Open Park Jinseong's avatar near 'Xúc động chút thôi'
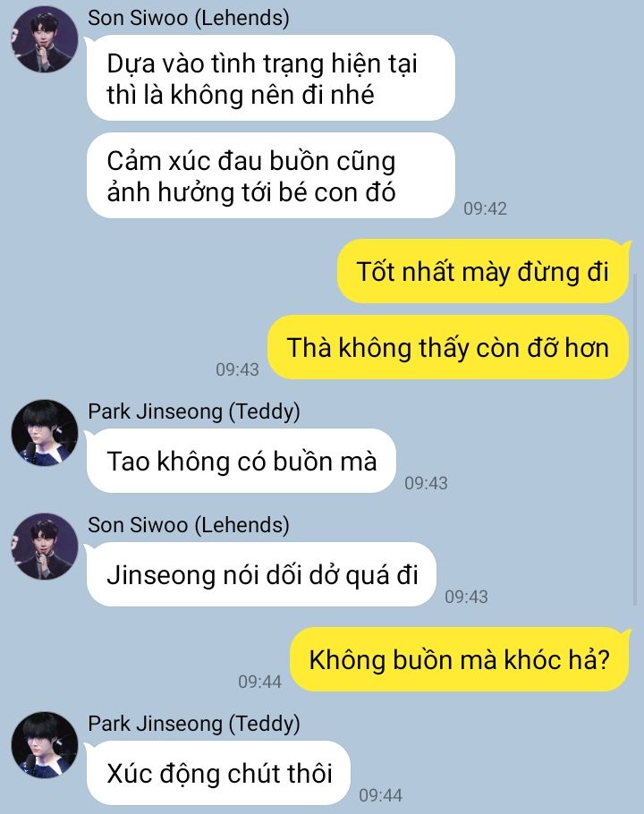Screen dimensions: 644x814 45,744
